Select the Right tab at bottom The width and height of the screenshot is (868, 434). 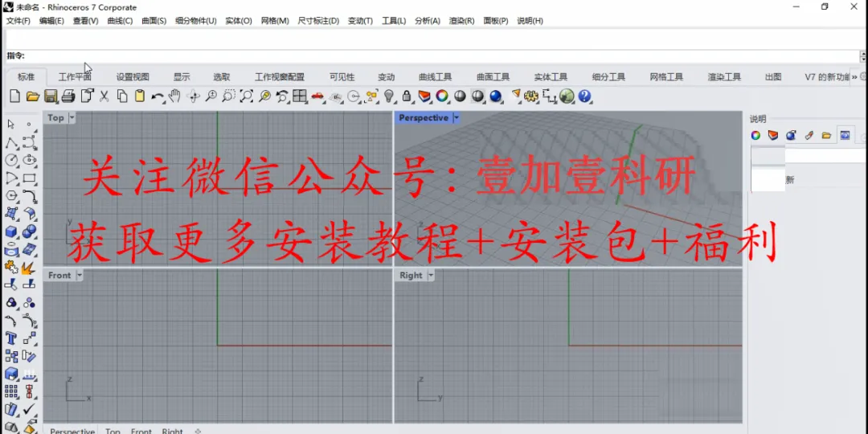coord(172,432)
